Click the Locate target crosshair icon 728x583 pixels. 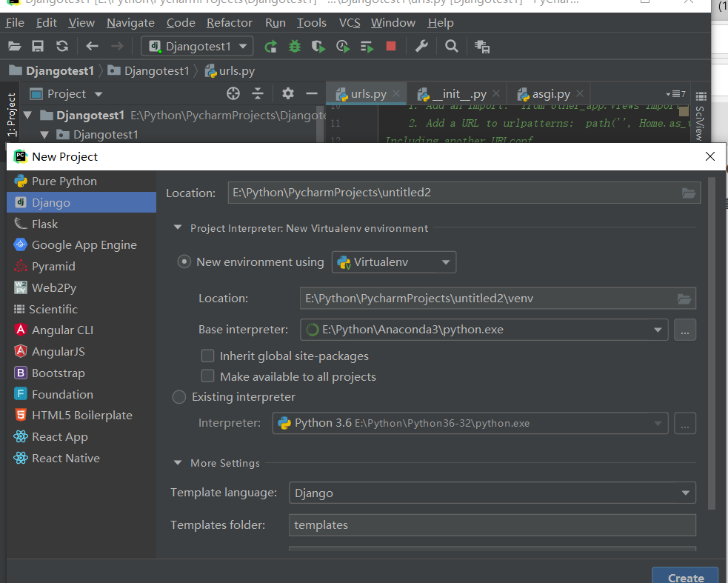click(x=233, y=94)
